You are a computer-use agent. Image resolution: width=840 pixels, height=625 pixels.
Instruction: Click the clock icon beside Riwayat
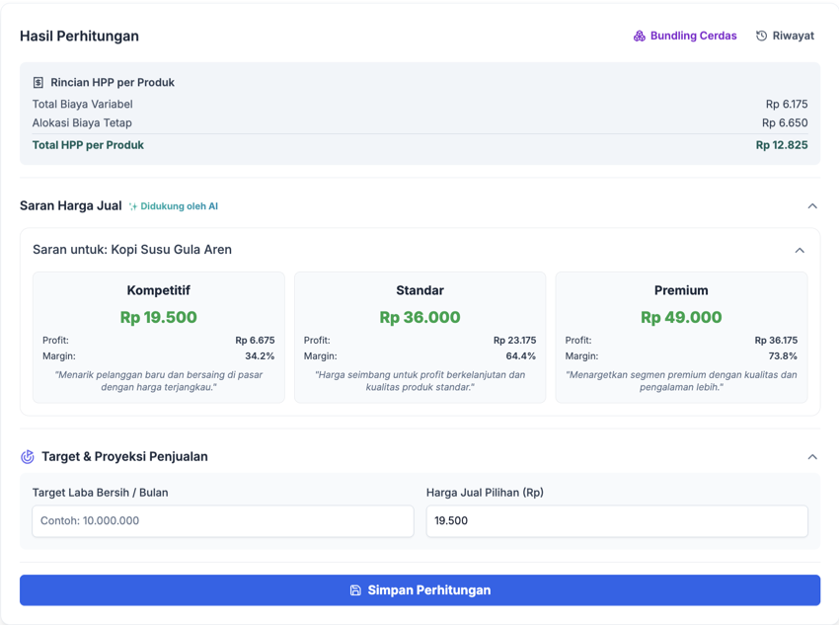point(759,35)
